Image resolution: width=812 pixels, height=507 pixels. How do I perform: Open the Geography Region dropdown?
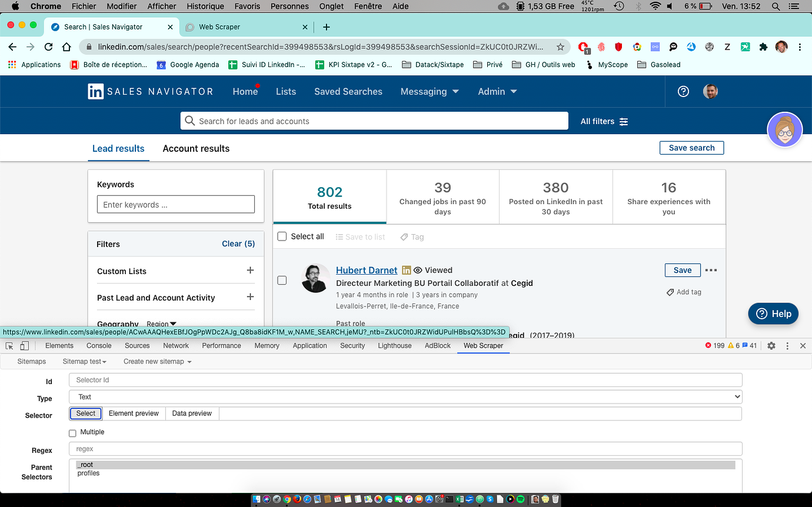(162, 324)
